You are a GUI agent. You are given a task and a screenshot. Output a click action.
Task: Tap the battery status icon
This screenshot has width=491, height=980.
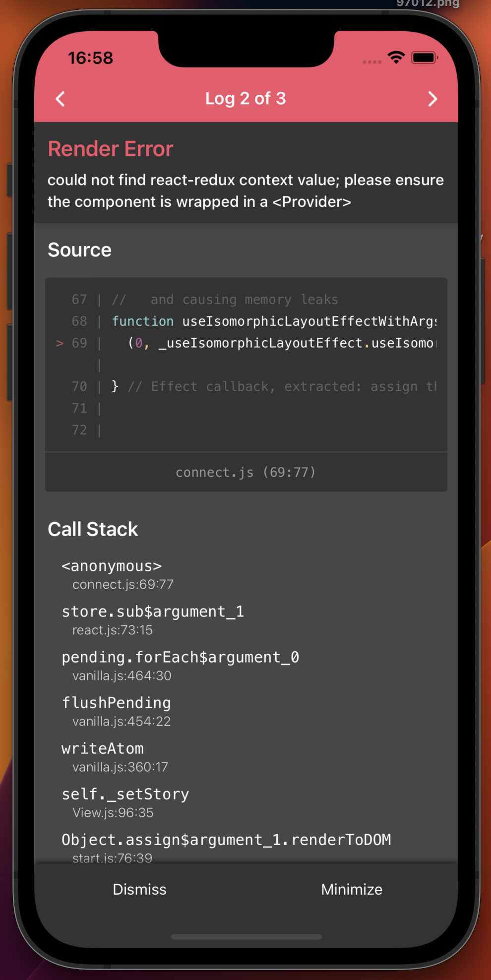[x=425, y=58]
